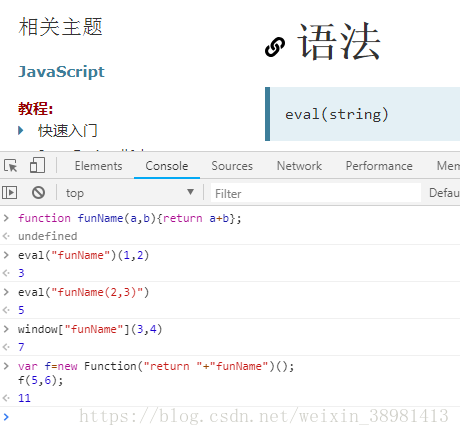Click the 教程: label

coord(36,108)
